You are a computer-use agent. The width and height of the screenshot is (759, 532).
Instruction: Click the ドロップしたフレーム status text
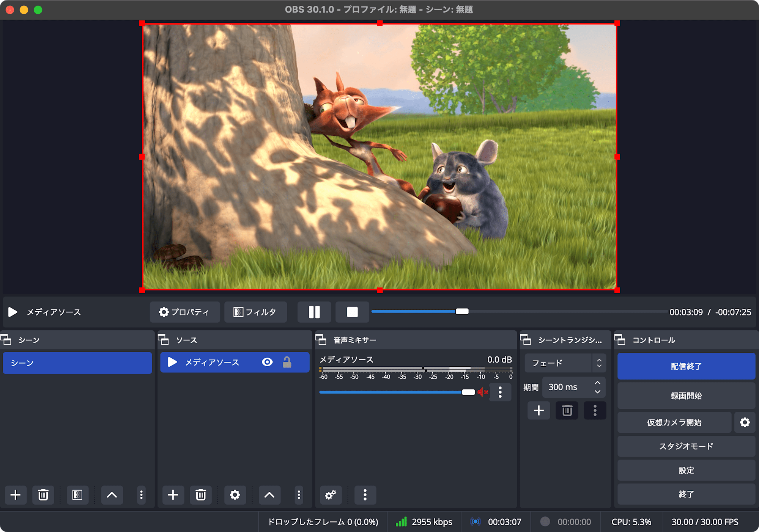point(323,522)
